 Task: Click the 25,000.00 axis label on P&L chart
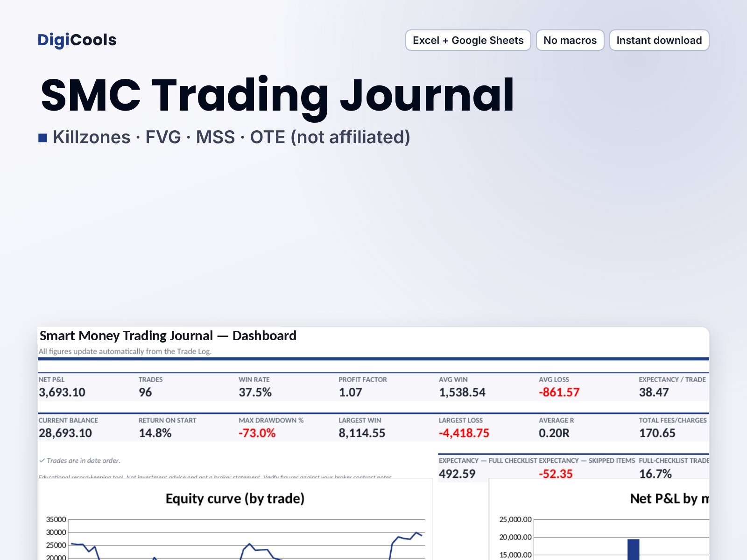(515, 519)
